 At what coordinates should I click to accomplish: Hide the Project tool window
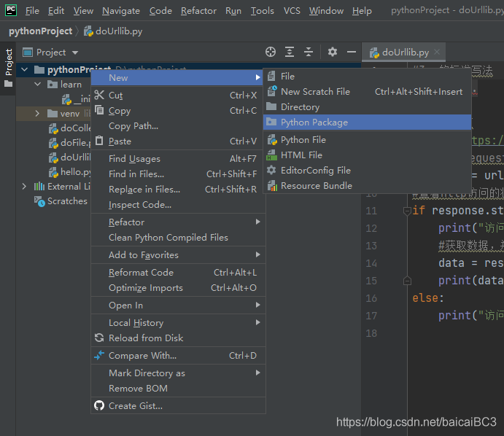352,52
